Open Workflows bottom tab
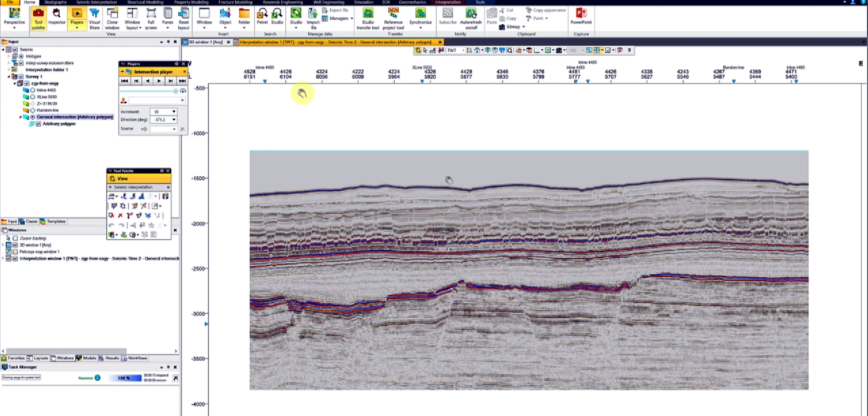 135,358
